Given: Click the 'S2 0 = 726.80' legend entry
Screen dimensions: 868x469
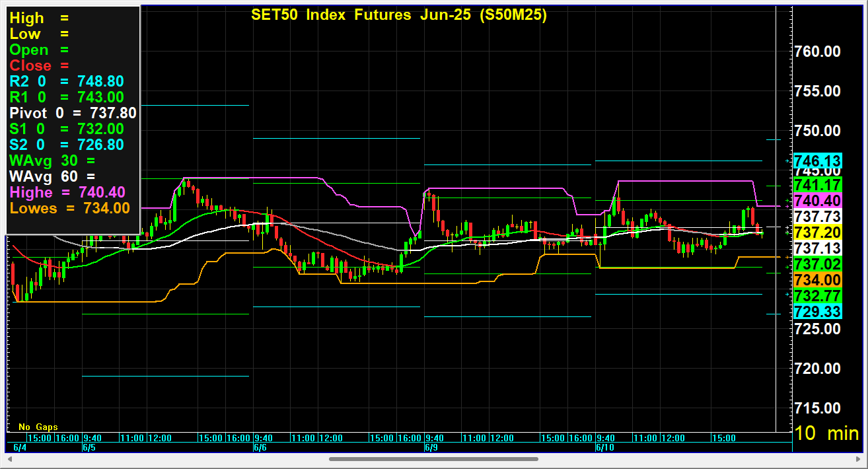Looking at the screenshot, I should coord(67,144).
